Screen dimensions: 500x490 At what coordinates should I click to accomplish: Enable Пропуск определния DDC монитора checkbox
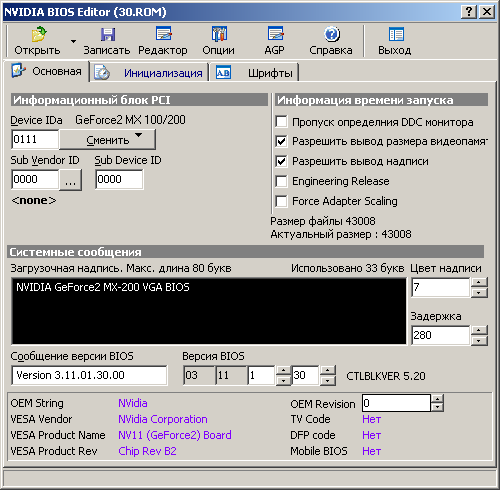tap(281, 122)
